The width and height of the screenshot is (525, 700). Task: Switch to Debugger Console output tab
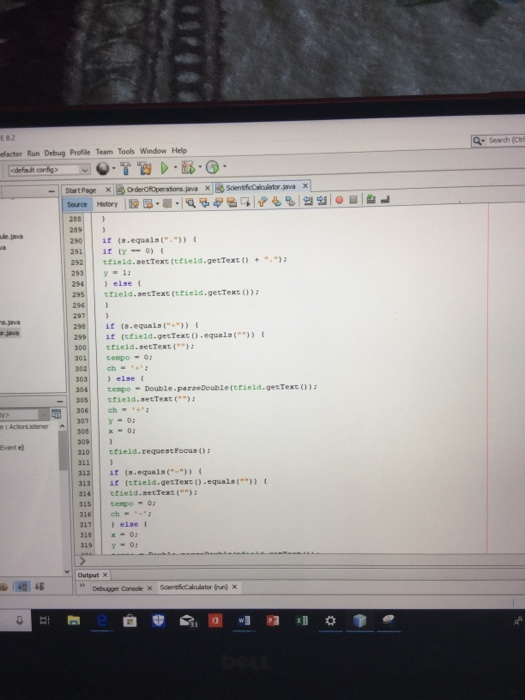click(117, 588)
